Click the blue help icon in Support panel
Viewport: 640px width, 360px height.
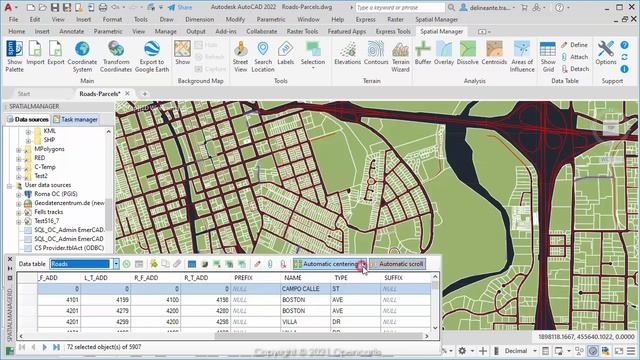tap(624, 45)
